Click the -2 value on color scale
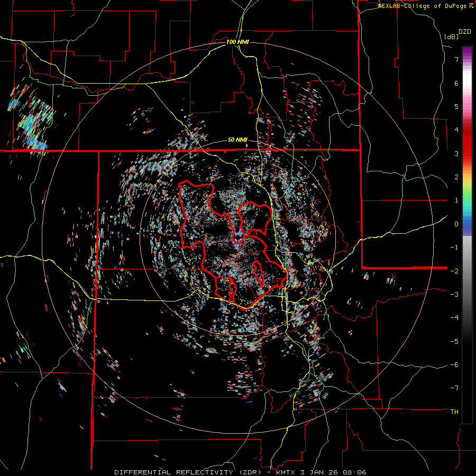The height and width of the screenshot is (476, 476). [454, 271]
